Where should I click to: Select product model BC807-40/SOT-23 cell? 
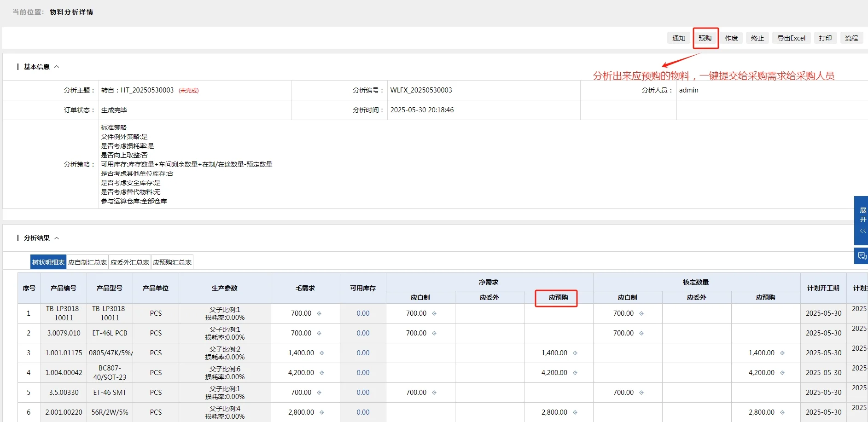point(110,373)
